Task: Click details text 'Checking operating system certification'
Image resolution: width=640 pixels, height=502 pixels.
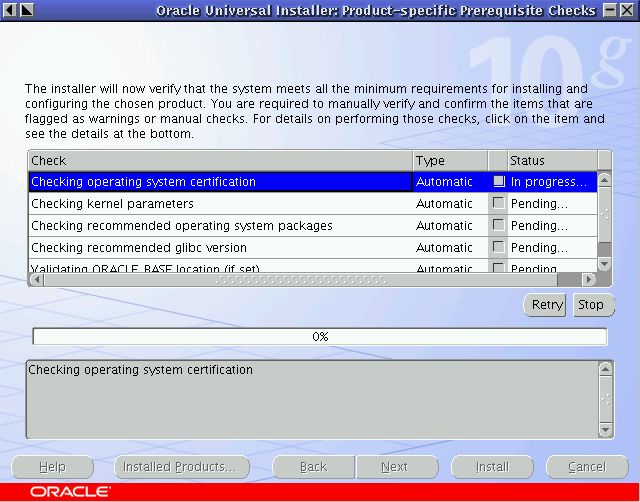Action: point(140,370)
